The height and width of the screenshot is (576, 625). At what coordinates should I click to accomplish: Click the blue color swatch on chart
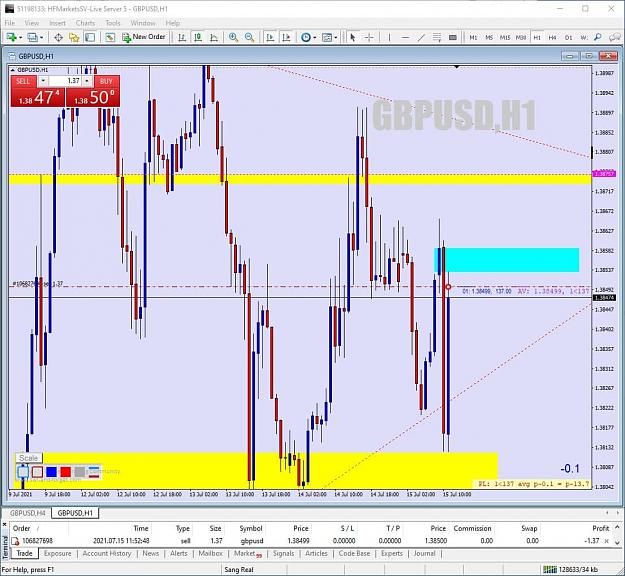pyautogui.click(x=51, y=472)
